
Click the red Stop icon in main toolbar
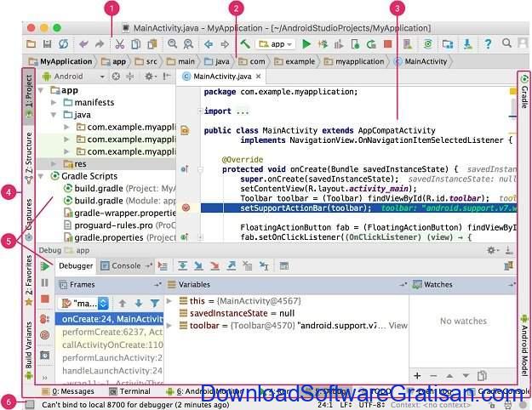click(388, 44)
